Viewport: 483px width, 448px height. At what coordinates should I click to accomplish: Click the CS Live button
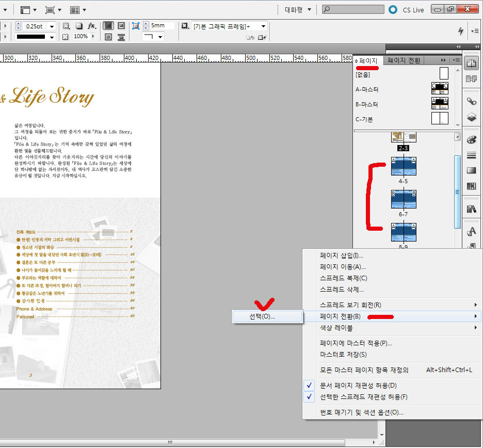[x=408, y=9]
